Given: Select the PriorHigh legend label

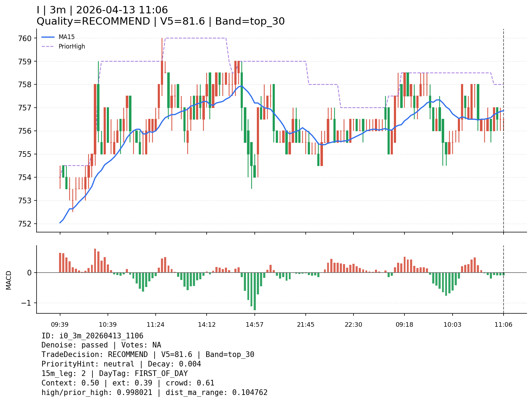Looking at the screenshot, I should (72, 46).
